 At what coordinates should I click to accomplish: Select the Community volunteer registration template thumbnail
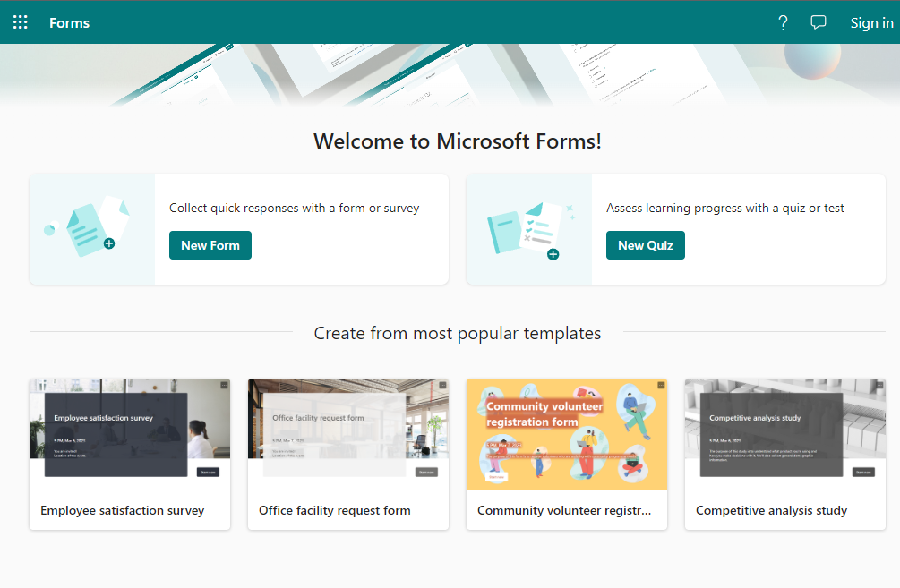[x=566, y=434]
